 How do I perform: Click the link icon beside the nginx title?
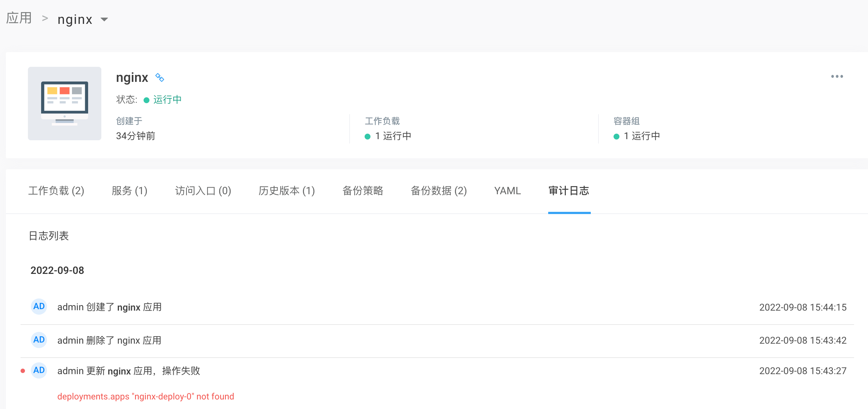(160, 77)
